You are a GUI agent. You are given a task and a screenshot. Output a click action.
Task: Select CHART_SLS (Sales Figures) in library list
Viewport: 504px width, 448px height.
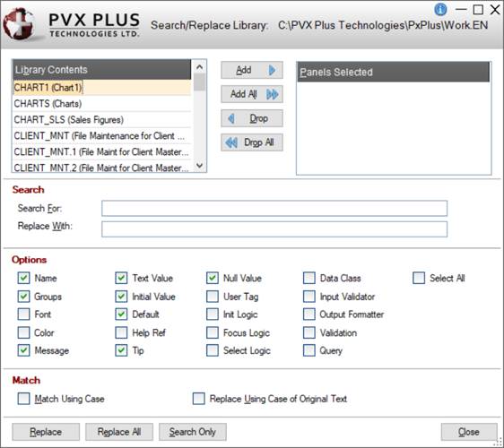pyautogui.click(x=102, y=120)
